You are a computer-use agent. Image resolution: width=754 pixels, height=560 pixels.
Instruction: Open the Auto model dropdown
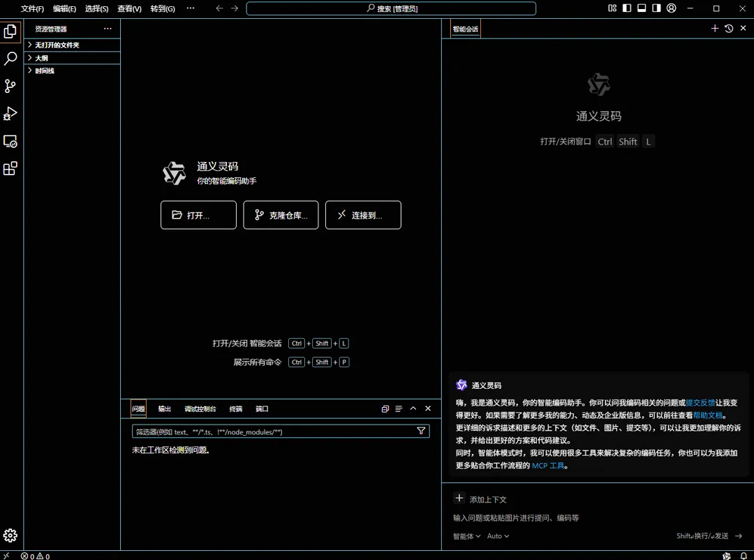(498, 536)
